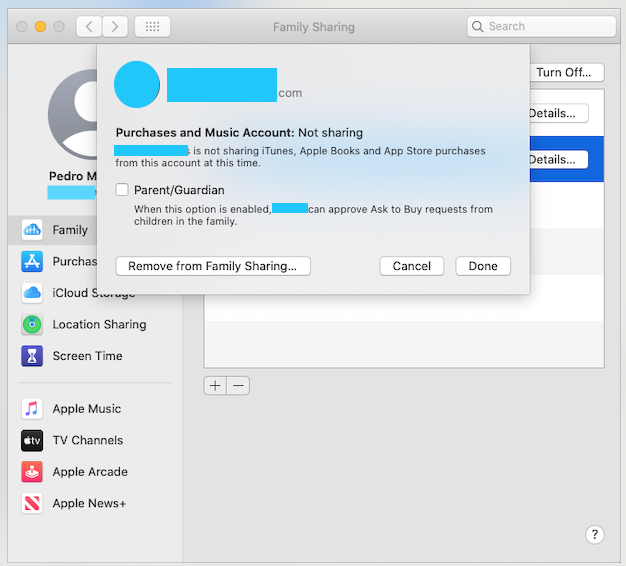Open help with the question mark button
Image resolution: width=626 pixels, height=566 pixels.
point(594,534)
